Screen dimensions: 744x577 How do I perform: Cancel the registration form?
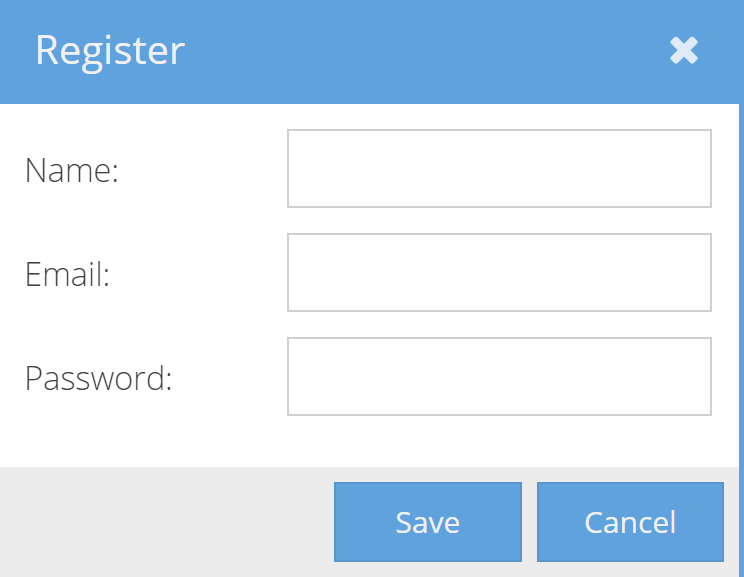pyautogui.click(x=630, y=522)
